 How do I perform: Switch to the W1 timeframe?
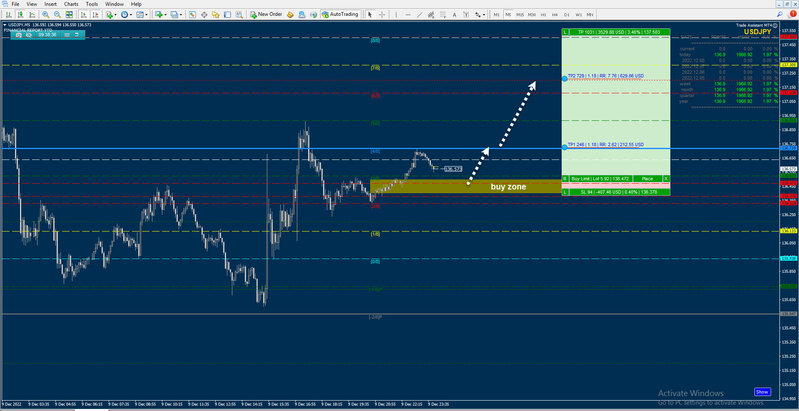578,15
